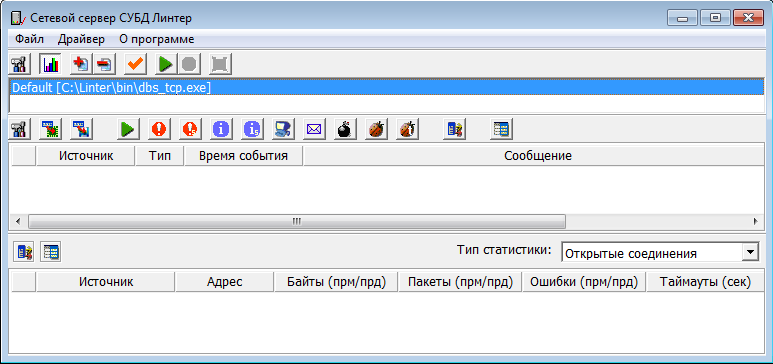Click the computer terminal icon
This screenshot has height=364, width=773.
coord(282,129)
